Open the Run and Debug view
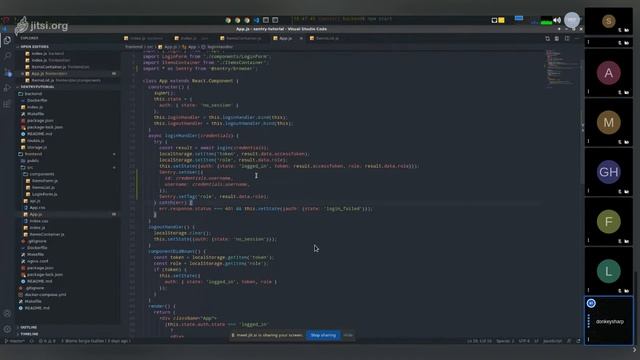The width and height of the screenshot is (640, 360). click(7, 88)
